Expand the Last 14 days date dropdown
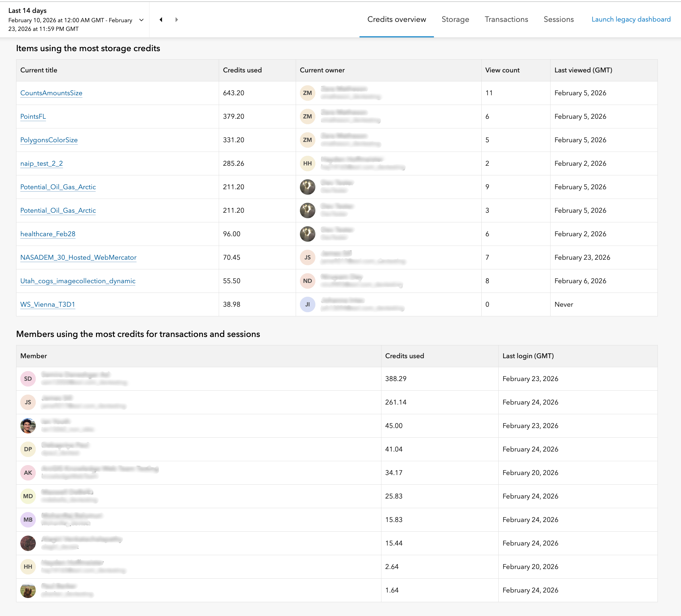 pos(141,20)
